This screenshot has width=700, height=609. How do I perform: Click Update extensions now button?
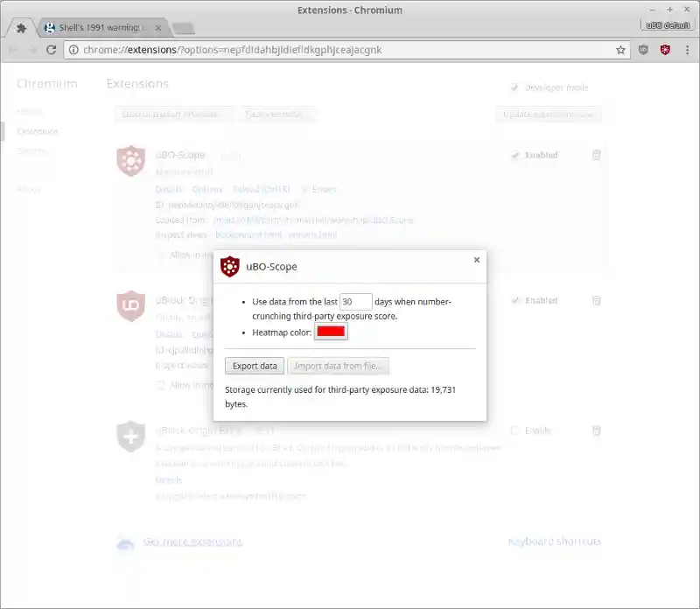[549, 115]
